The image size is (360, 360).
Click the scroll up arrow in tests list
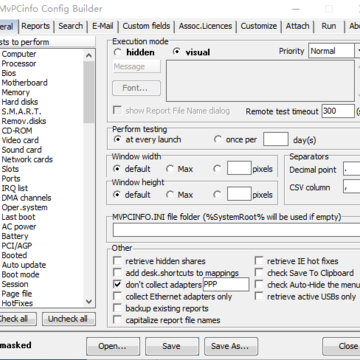click(89, 55)
